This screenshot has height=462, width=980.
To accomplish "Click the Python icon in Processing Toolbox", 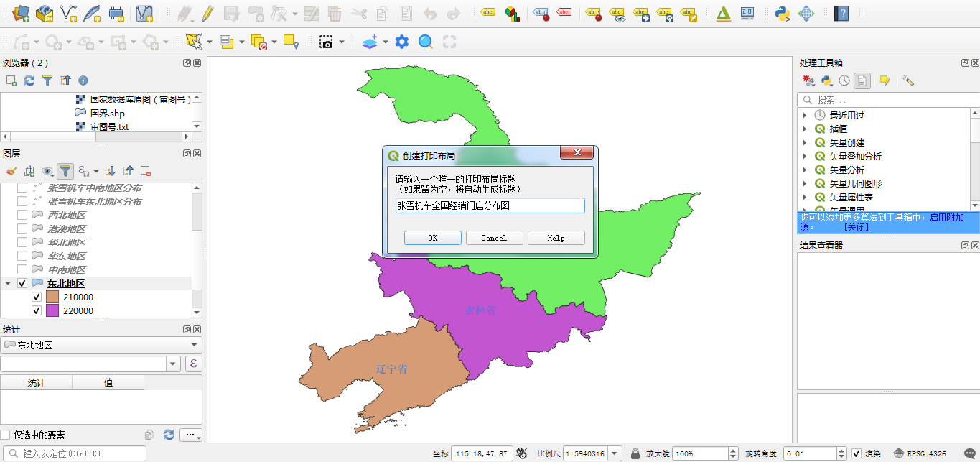I will 827,80.
